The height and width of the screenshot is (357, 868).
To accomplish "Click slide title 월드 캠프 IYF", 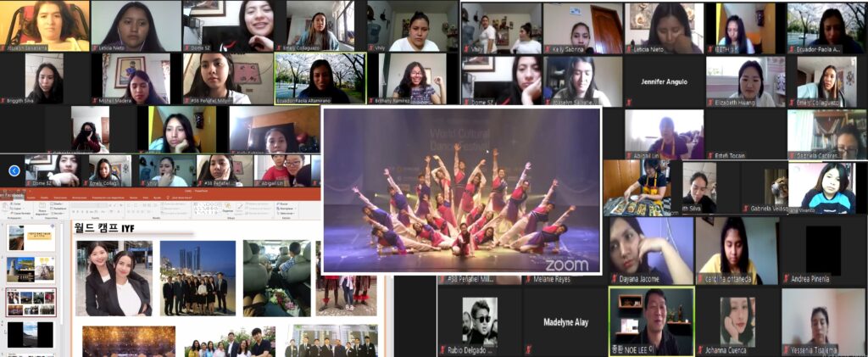I will pos(104,228).
